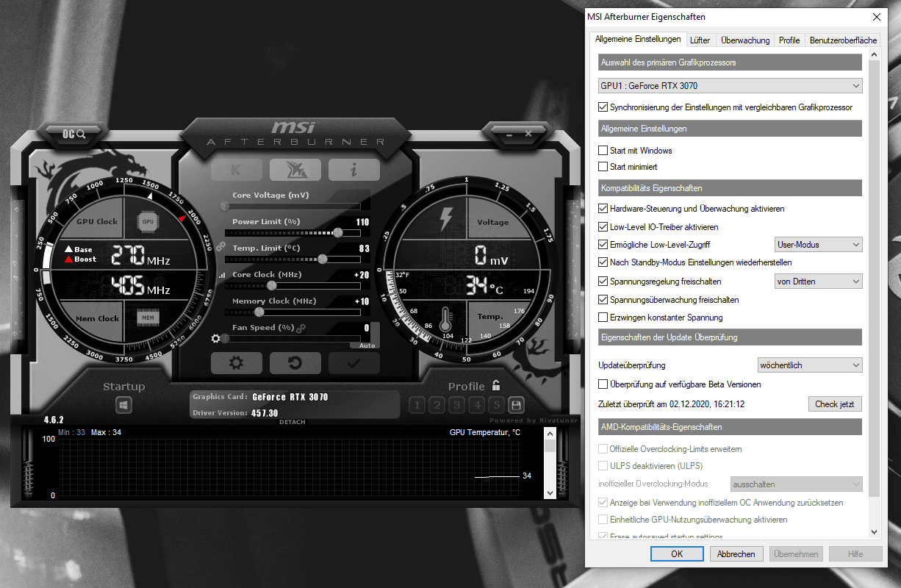Click the profile lock icon
This screenshot has width=901, height=588.
pos(496,385)
